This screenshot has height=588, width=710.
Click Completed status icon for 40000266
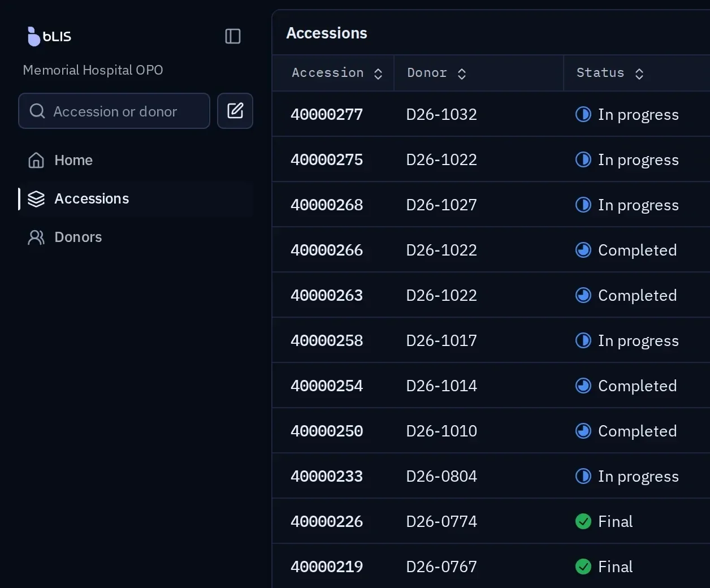[583, 250]
